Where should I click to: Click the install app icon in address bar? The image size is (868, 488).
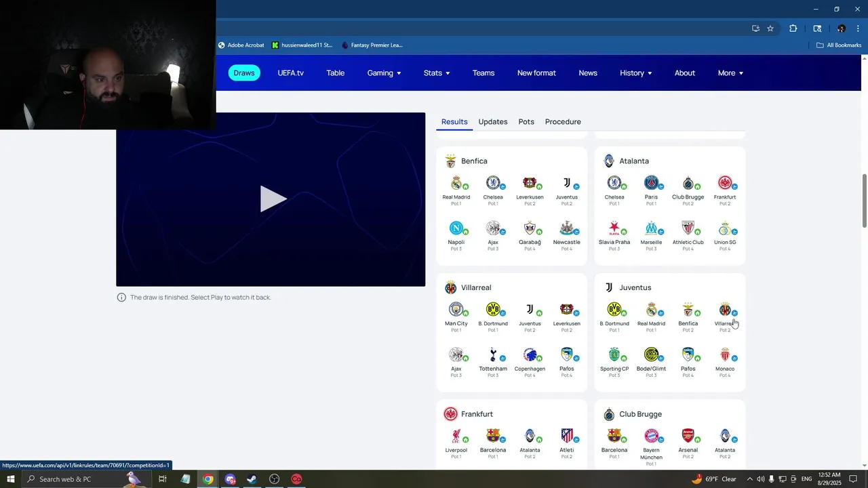tap(755, 28)
